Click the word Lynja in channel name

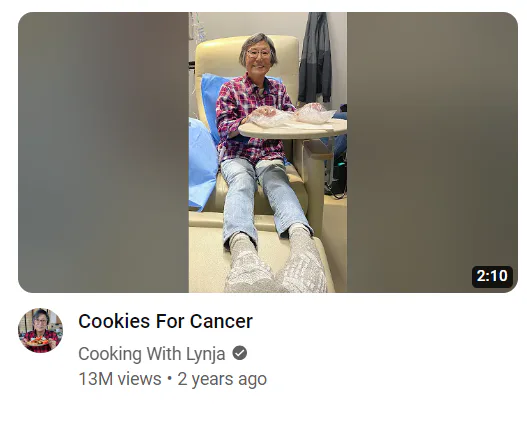coord(205,354)
